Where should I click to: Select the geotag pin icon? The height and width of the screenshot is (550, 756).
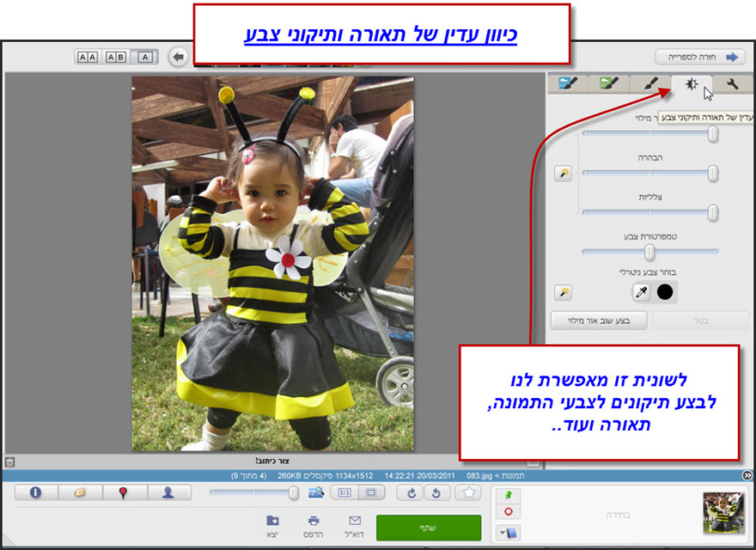(121, 493)
